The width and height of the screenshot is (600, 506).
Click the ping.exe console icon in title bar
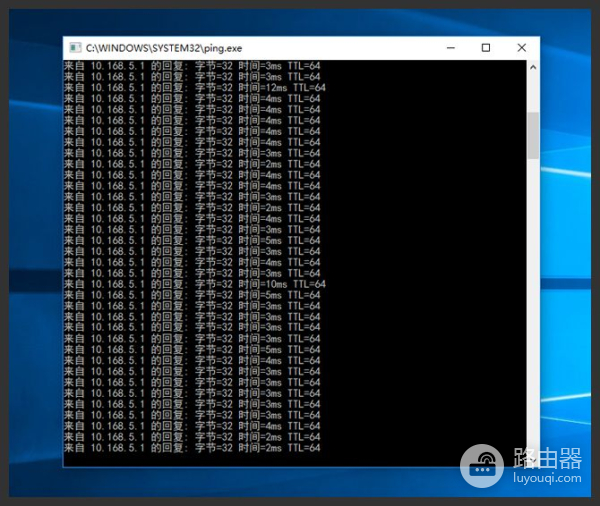74,48
